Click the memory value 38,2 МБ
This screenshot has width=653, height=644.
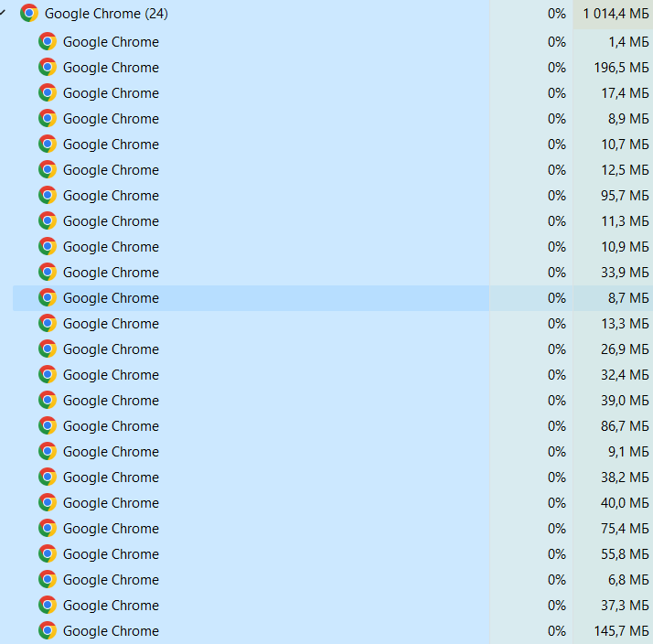tap(625, 478)
